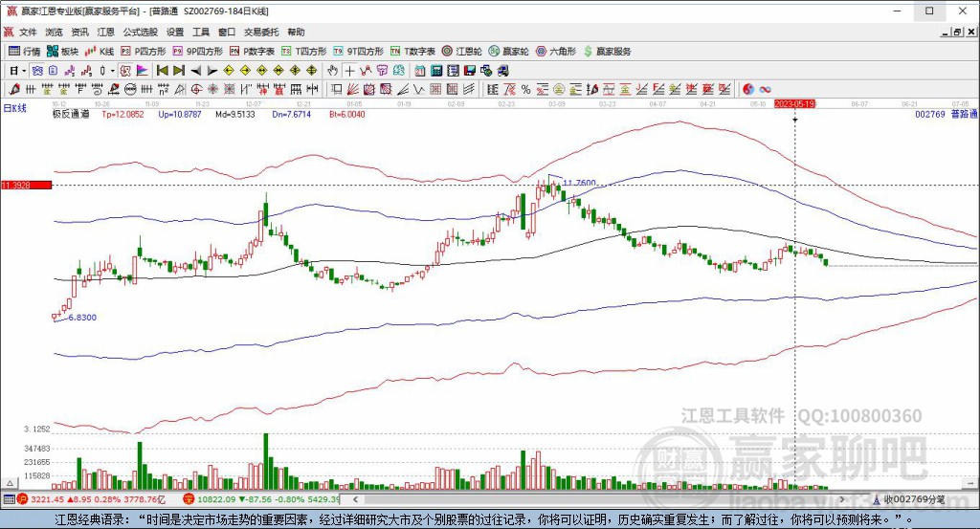Click the yellow diamond four-arrow icon
This screenshot has width=980, height=529.
click(x=311, y=71)
